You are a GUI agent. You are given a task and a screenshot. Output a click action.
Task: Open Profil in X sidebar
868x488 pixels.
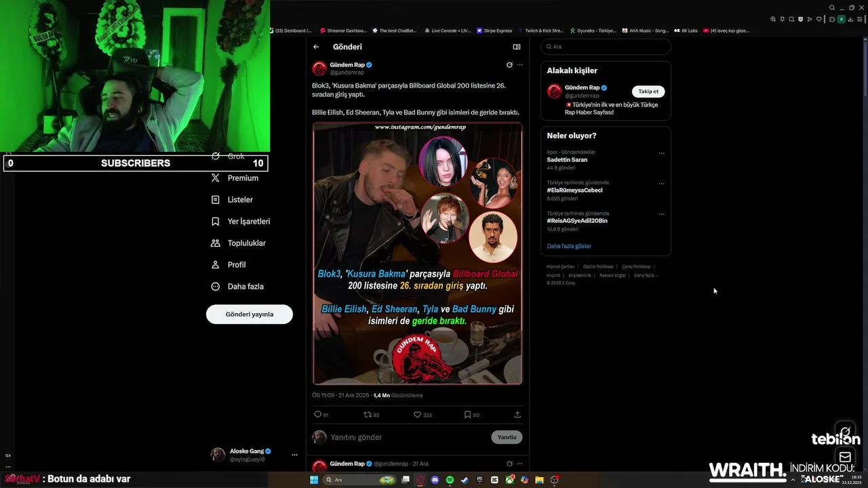pos(229,265)
